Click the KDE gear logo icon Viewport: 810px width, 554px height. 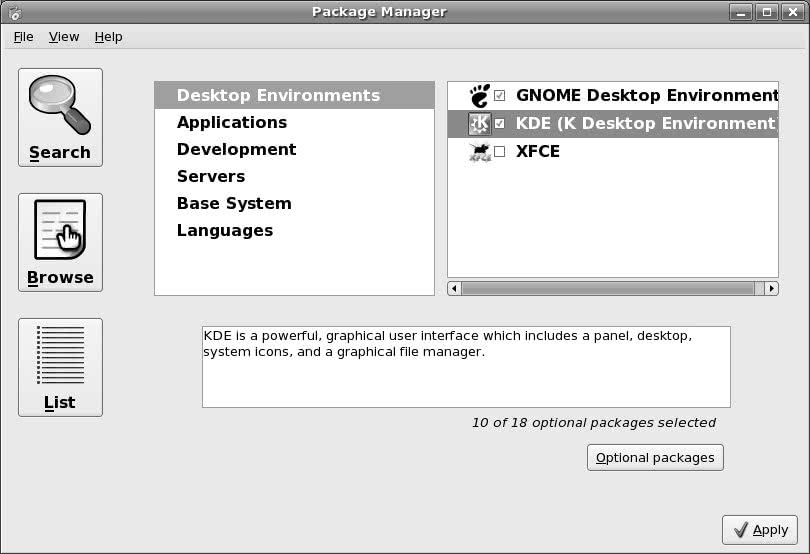click(479, 124)
